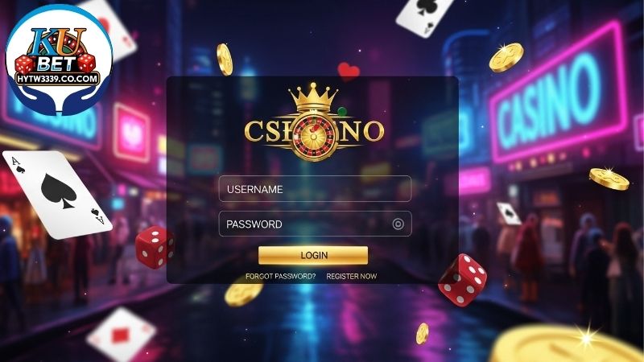Open the REGISTER NOW link
This screenshot has width=644, height=362.
352,276
